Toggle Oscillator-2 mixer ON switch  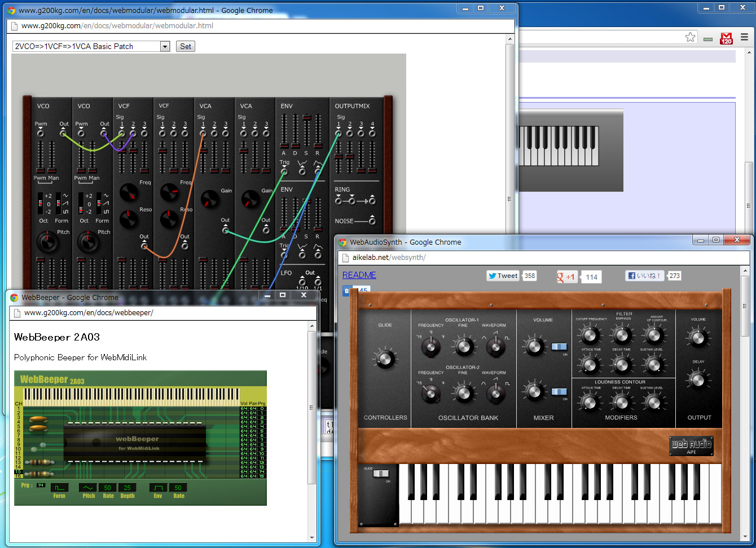point(559,391)
